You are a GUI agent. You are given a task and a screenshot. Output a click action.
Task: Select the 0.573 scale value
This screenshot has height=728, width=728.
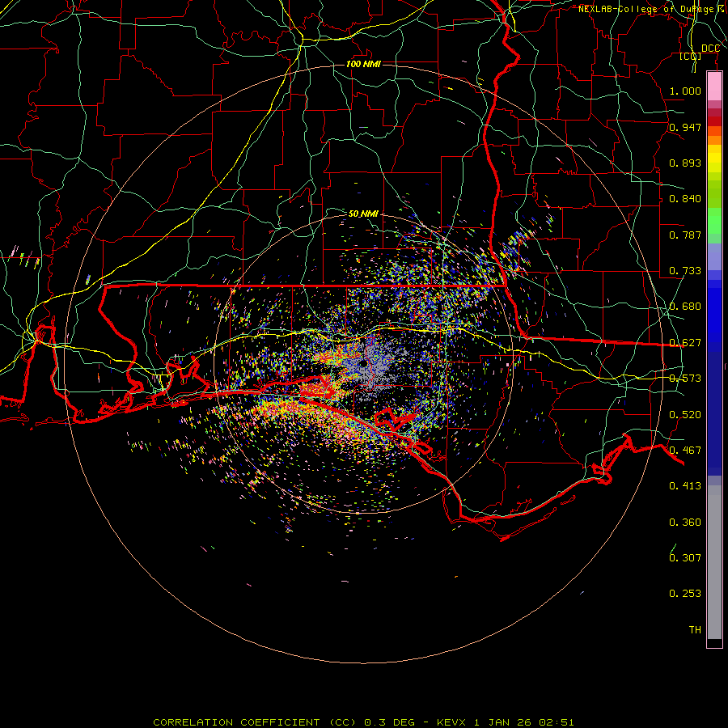685,379
